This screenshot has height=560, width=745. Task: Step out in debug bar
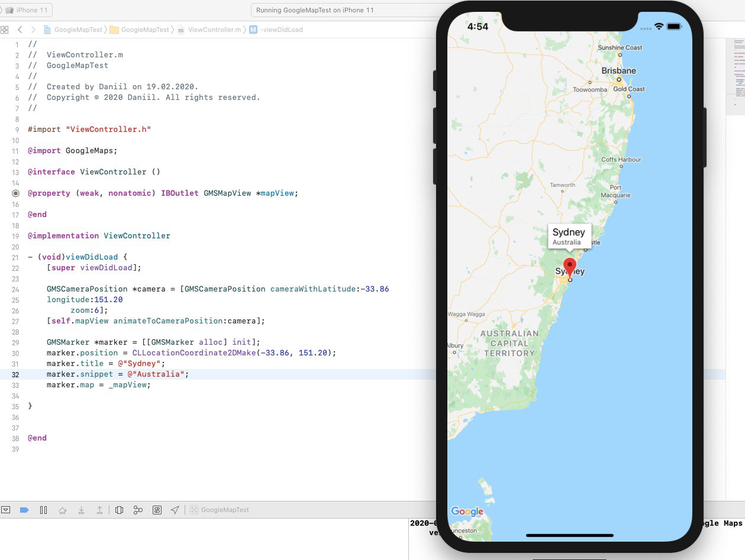point(100,510)
